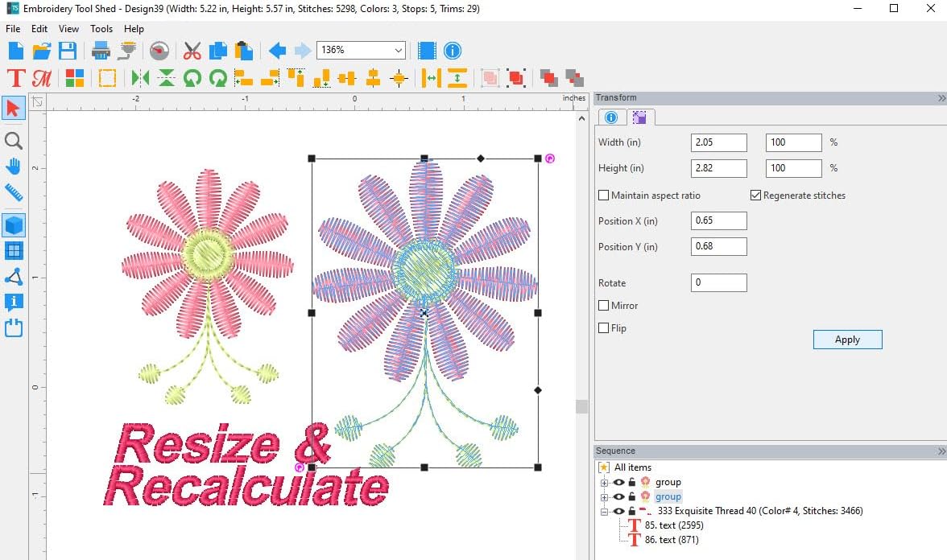947x560 pixels.
Task: Pick the Pan hand tool
Action: tap(14, 167)
